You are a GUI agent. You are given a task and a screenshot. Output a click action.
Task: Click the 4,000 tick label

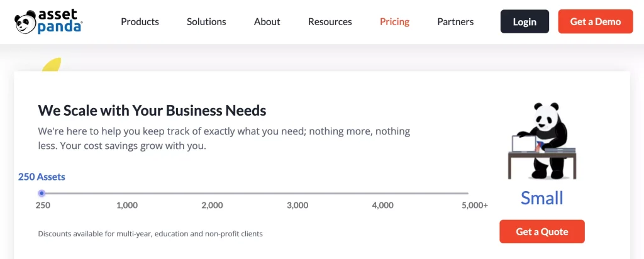point(383,205)
